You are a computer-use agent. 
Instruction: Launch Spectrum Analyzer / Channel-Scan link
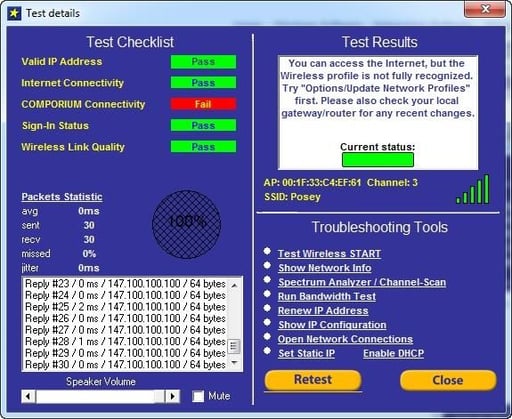coord(362,282)
